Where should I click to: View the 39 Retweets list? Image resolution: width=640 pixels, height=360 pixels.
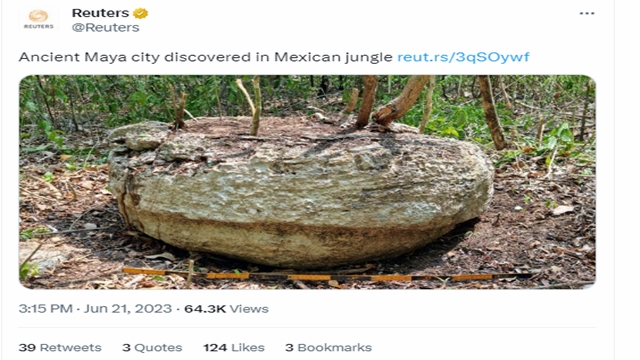pyautogui.click(x=60, y=347)
